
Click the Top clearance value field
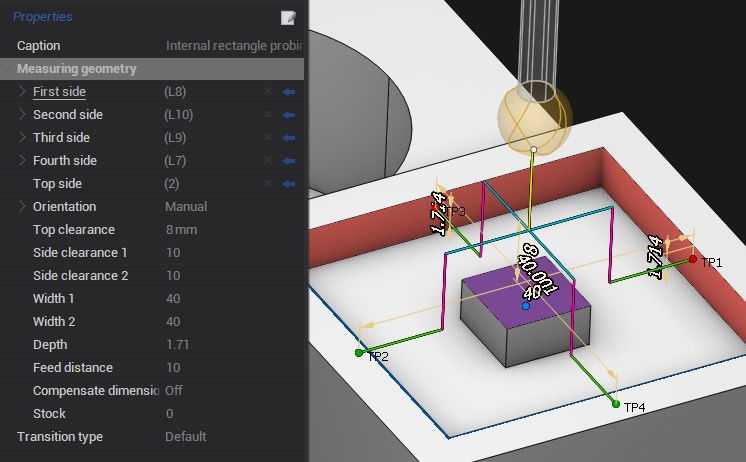point(182,230)
